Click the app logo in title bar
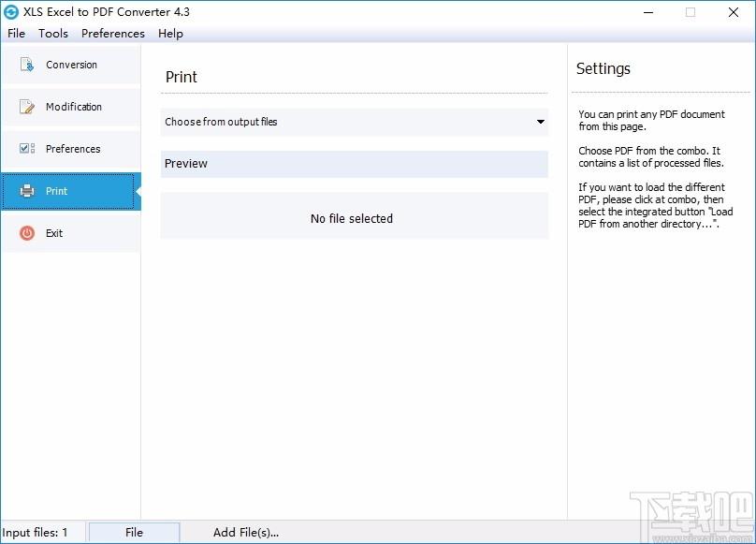 11,12
